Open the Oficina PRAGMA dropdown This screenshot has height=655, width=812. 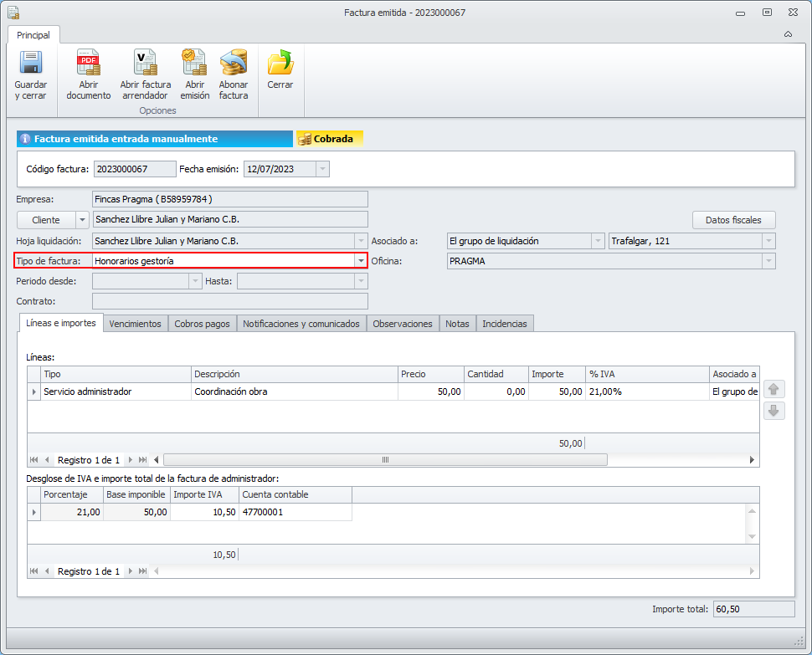pos(768,261)
